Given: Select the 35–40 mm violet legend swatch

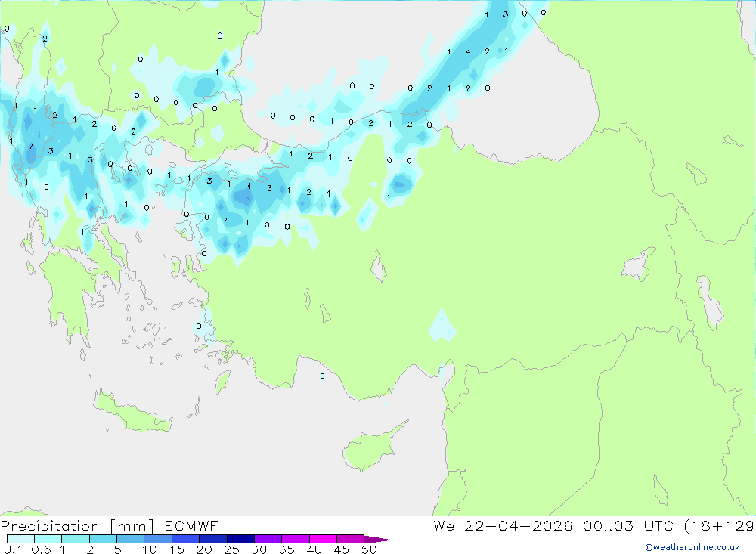Looking at the screenshot, I should coord(295,539).
